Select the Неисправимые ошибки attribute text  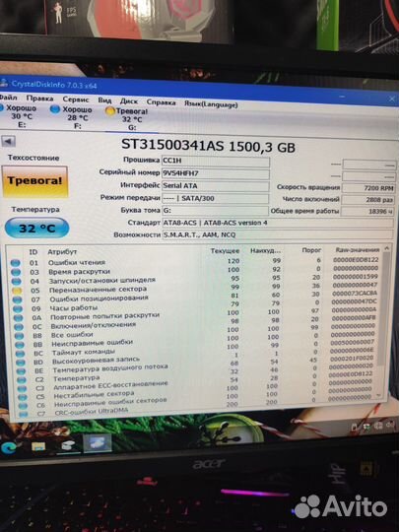(x=92, y=343)
